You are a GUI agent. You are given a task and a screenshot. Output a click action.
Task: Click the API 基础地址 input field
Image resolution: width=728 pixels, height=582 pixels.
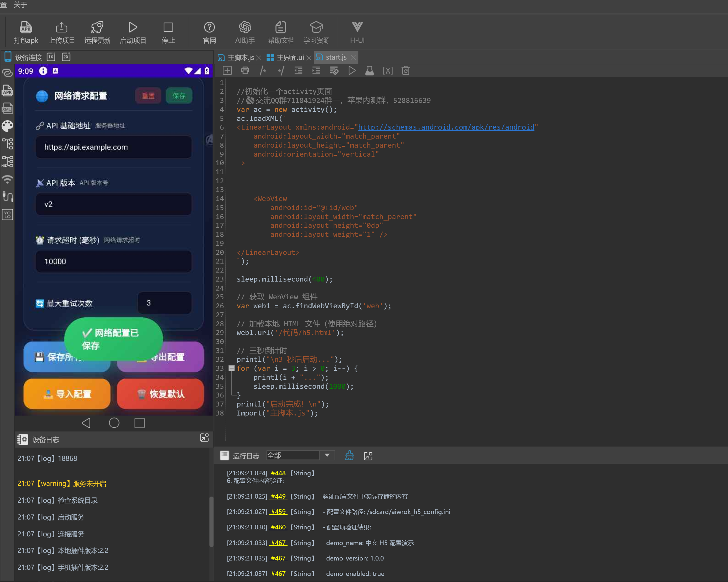click(114, 147)
